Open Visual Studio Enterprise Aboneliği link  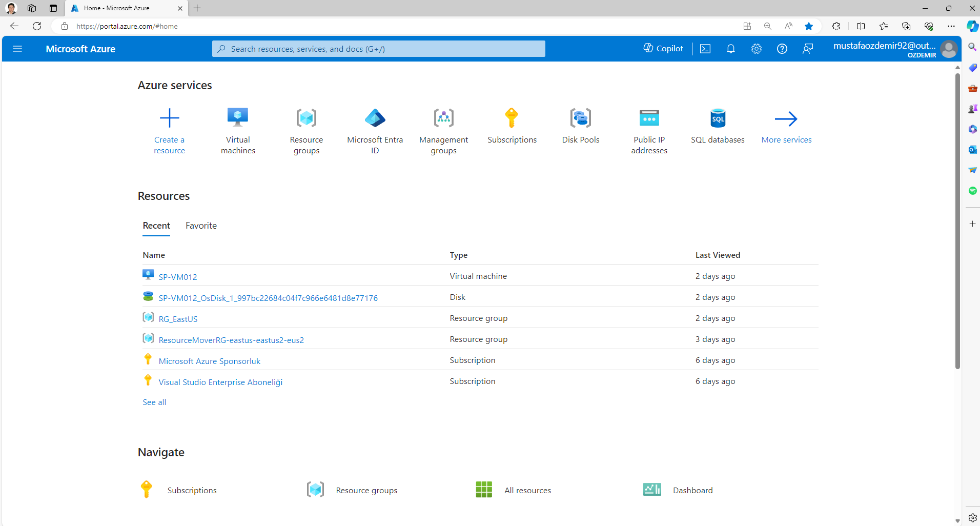pos(220,382)
